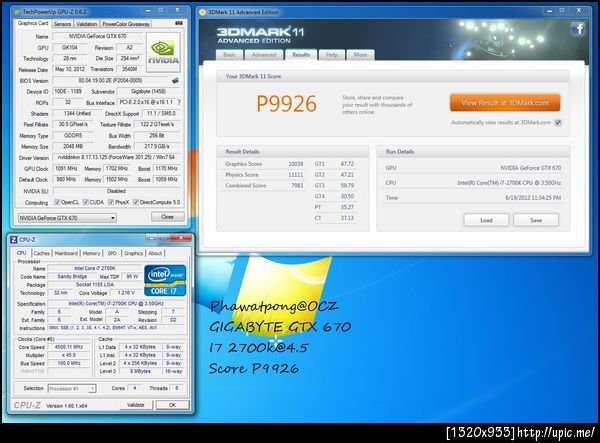This screenshot has width=600, height=443.
Task: Click the GPU name field NVIDIA GeForce GTX 670
Action: coord(97,36)
